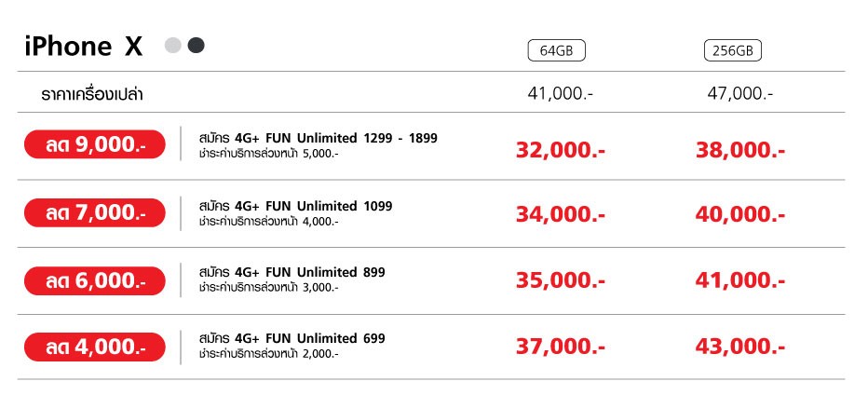Open 4G+ FUN Unlimited 699 plan

click(292, 338)
